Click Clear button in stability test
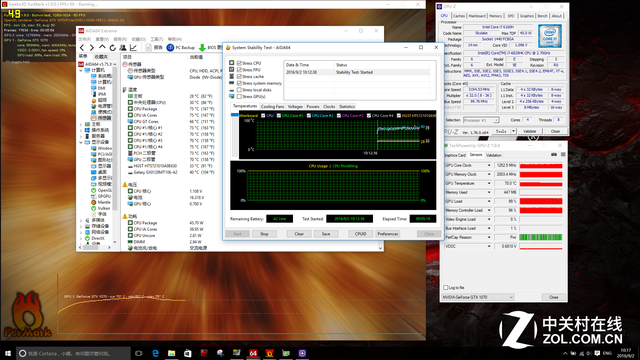Screen dimensions: 640x360 pos(299,234)
